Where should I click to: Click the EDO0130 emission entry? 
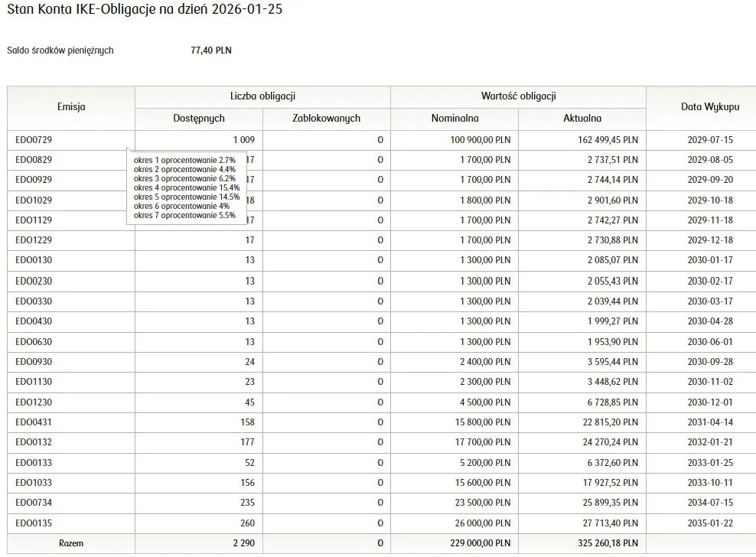click(x=34, y=260)
